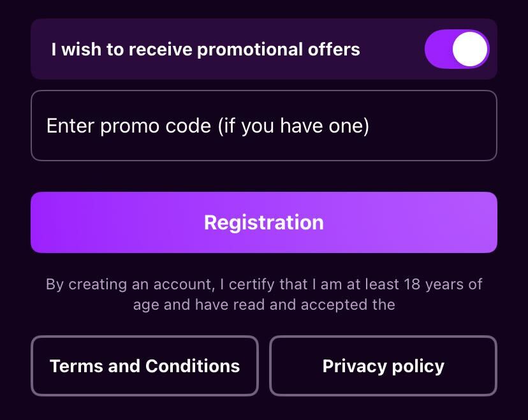
Task: View the Privacy policy page
Action: [383, 366]
